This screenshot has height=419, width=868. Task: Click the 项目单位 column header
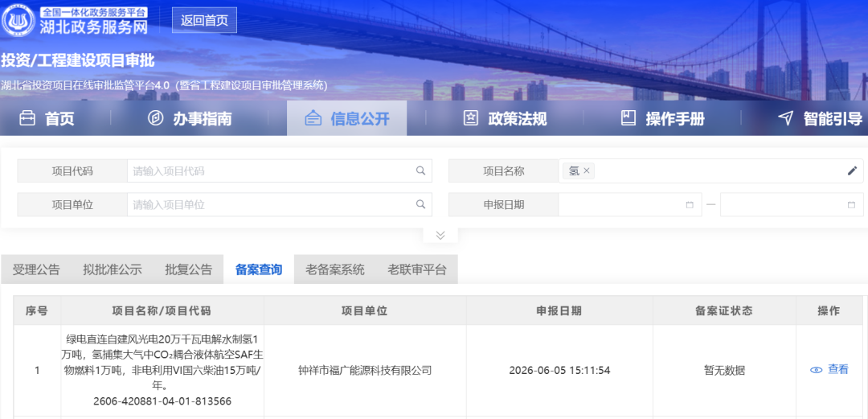[364, 310]
